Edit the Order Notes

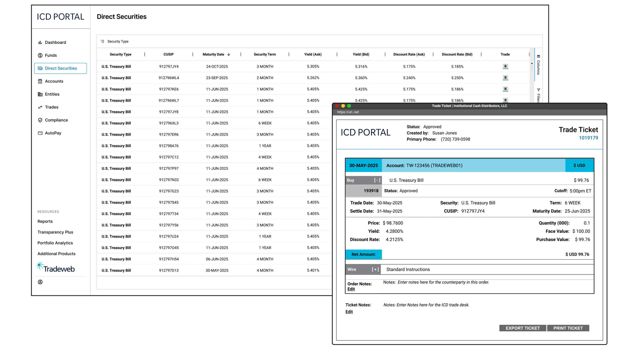pos(351,289)
